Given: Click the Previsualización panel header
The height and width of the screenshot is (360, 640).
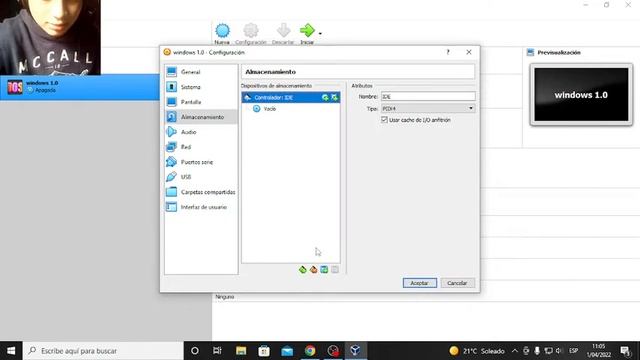Looking at the screenshot, I should click(x=559, y=53).
